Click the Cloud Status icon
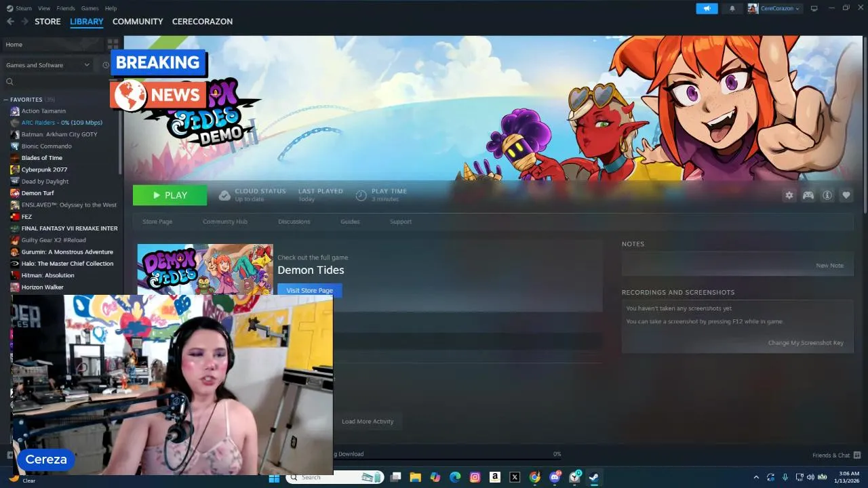 click(x=224, y=195)
